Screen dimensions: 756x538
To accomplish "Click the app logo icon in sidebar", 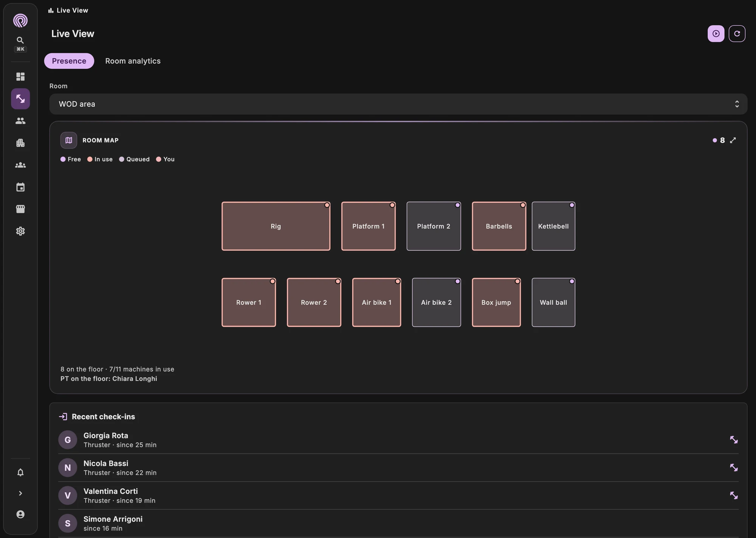I will (20, 20).
